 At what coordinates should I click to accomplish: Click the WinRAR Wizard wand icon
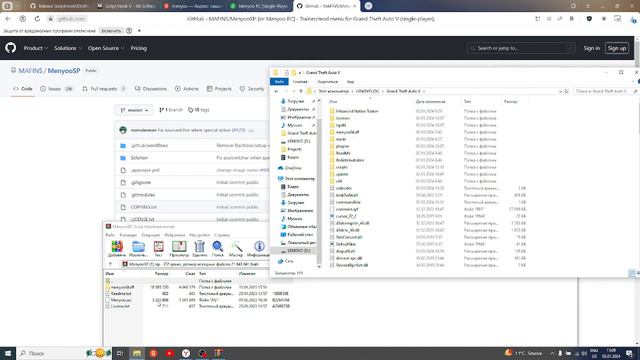point(236,247)
